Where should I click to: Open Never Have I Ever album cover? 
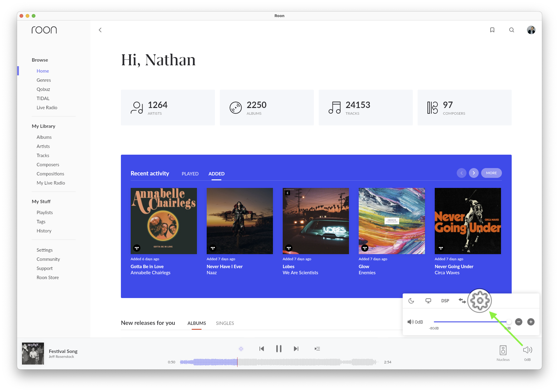click(240, 221)
